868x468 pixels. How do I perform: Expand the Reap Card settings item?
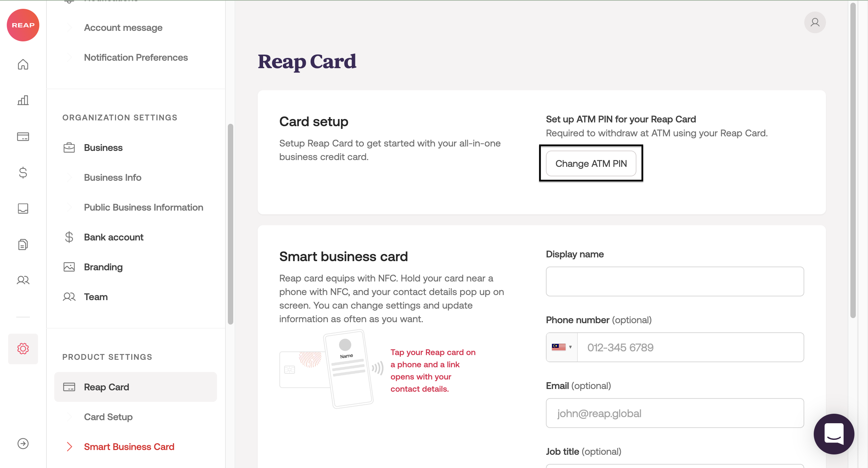coord(106,387)
